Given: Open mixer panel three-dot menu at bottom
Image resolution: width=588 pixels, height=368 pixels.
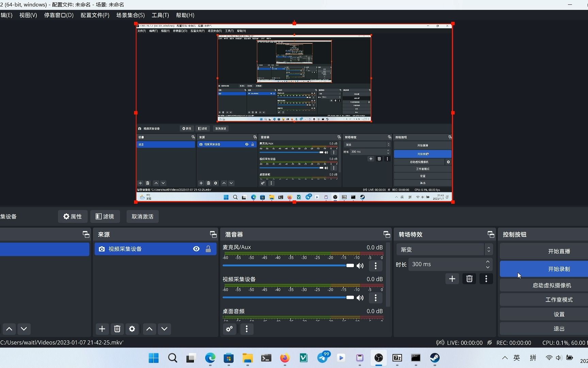Looking at the screenshot, I should click(x=247, y=329).
